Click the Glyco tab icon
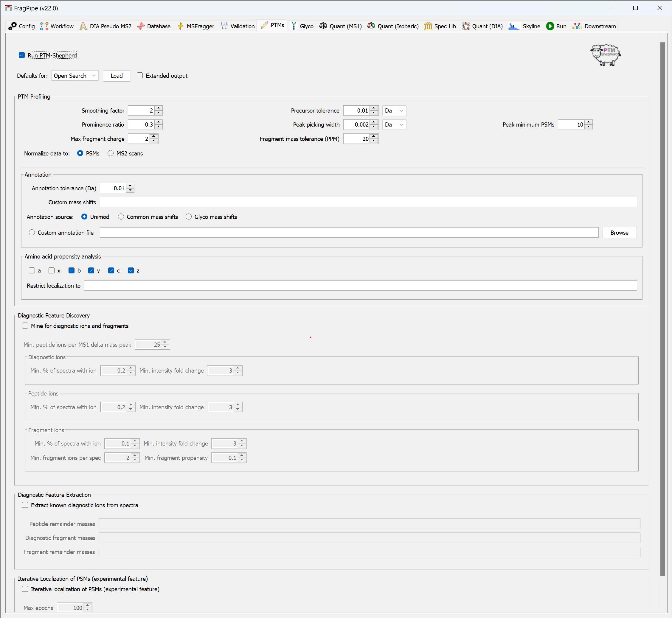 pos(294,26)
